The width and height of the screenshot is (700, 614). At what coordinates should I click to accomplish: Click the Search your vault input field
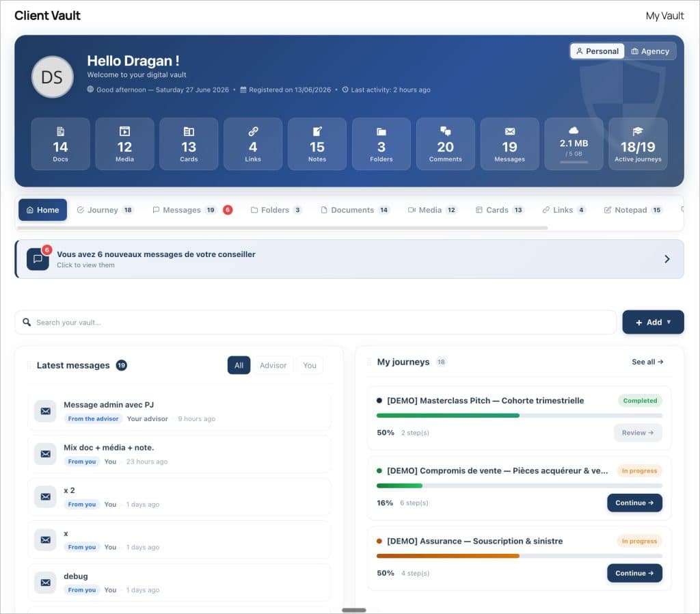tap(316, 322)
